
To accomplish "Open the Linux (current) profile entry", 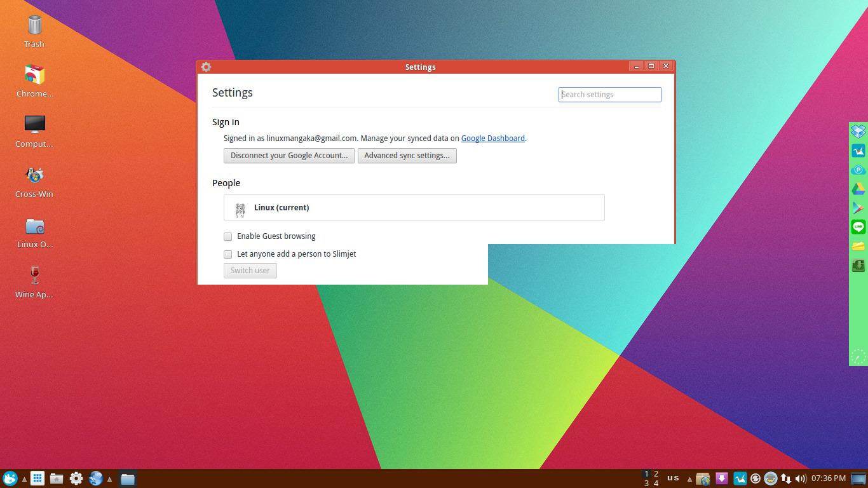I will pos(414,207).
